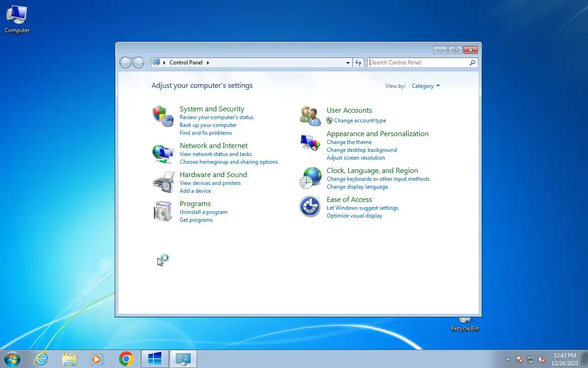Viewport: 588px width, 368px height.
Task: Open the Network and Internet heading
Action: pyautogui.click(x=214, y=146)
